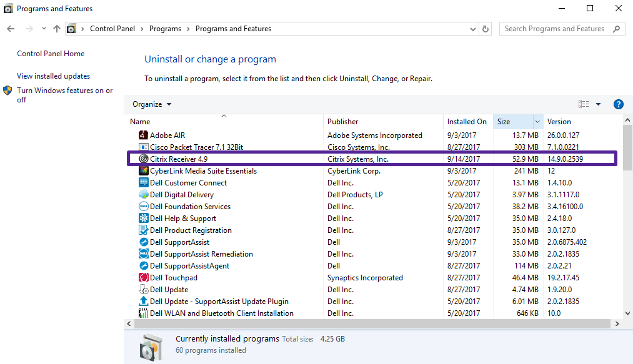This screenshot has height=364, width=633.
Task: Click the CyberLink Media Suite Essentials icon
Action: [143, 170]
